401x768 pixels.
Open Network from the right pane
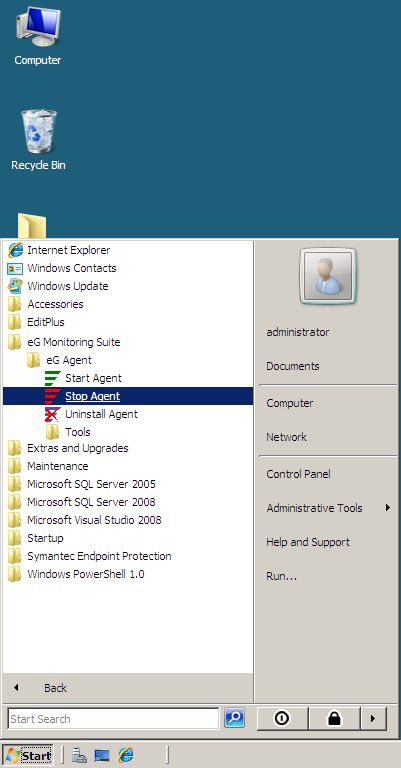[x=286, y=437]
